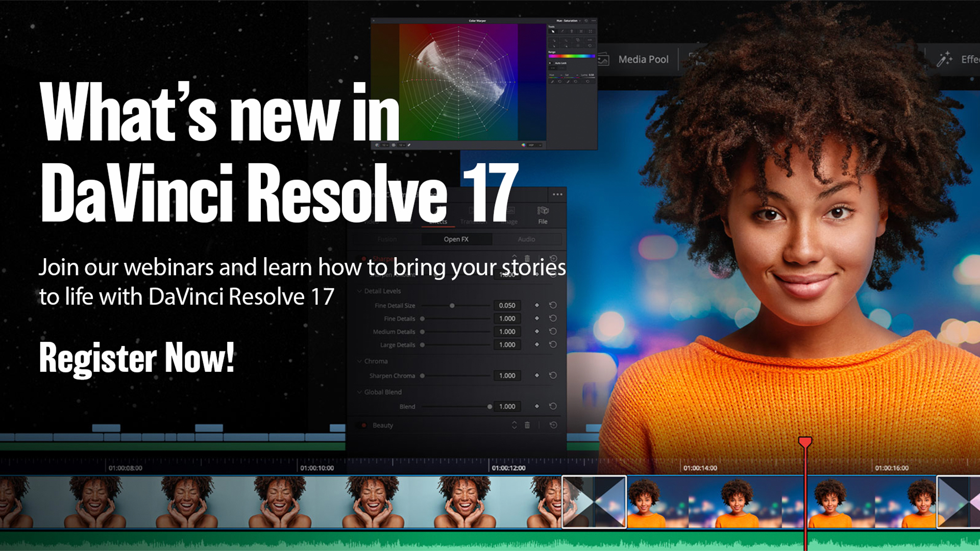This screenshot has height=551, width=980.
Task: Click the color wheel icon beside HSP
Action: (x=523, y=145)
